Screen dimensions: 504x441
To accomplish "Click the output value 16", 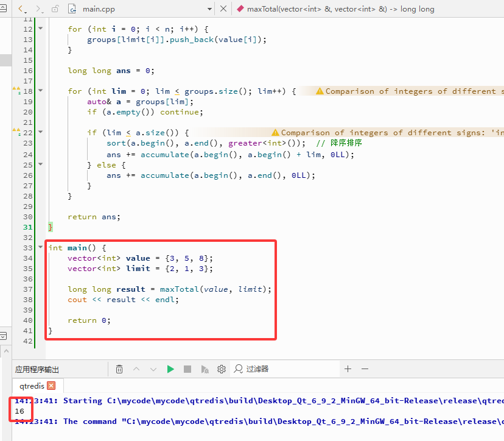I will point(19,411).
